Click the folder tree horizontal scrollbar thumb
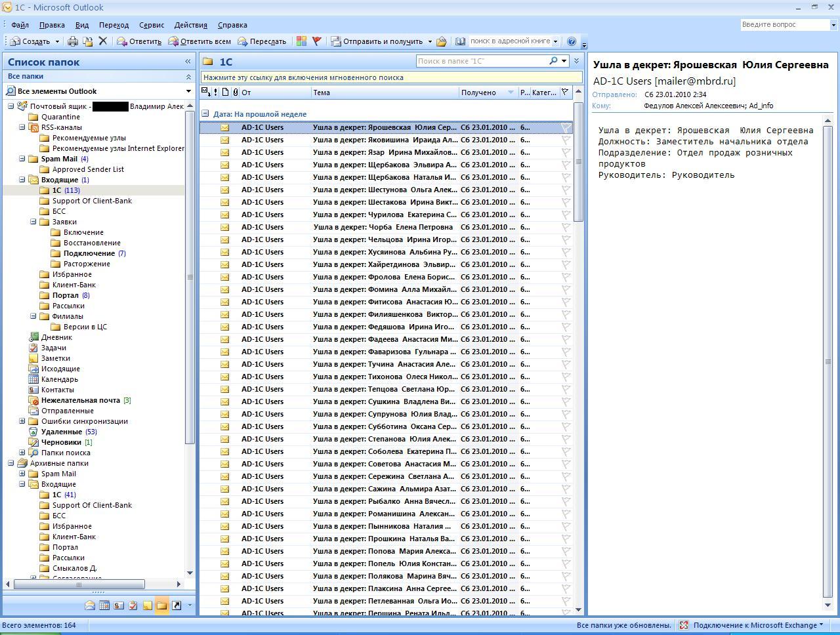This screenshot has width=840, height=635. point(79,584)
